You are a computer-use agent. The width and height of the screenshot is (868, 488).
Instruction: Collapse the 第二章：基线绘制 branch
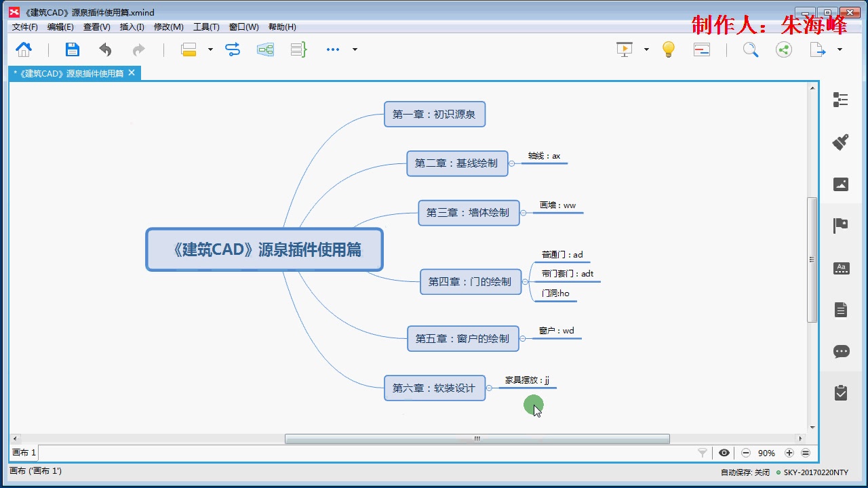pos(513,163)
